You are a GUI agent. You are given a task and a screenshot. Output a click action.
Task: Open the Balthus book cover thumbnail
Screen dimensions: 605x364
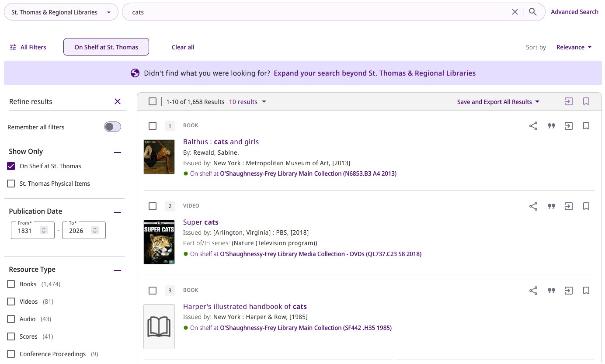(159, 157)
